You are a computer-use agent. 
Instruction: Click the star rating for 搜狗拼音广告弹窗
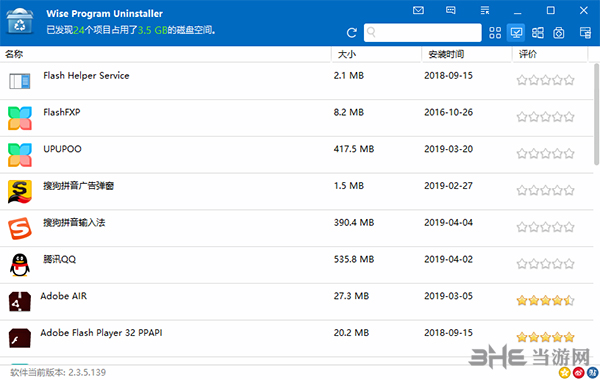click(545, 190)
